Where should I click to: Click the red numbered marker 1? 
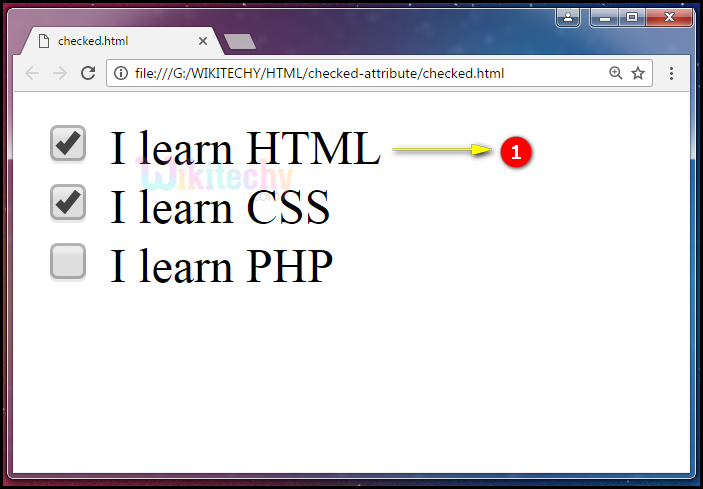click(x=515, y=152)
